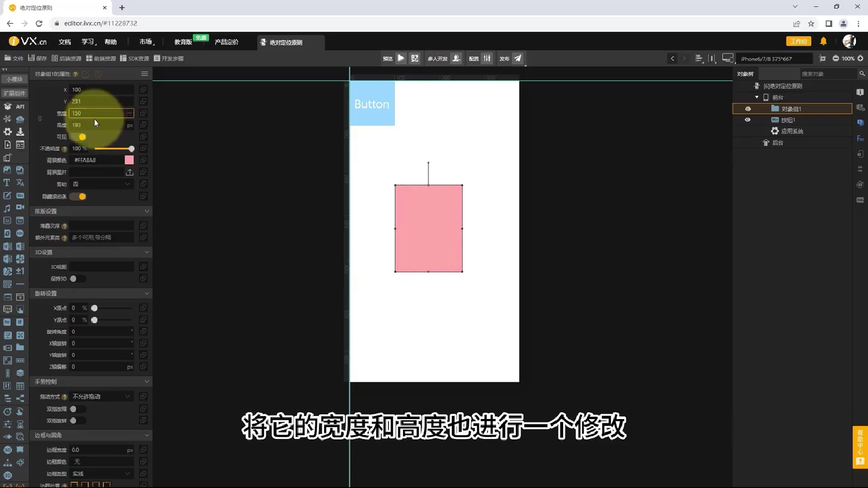Toggle the 可见 visible switch

(78, 137)
